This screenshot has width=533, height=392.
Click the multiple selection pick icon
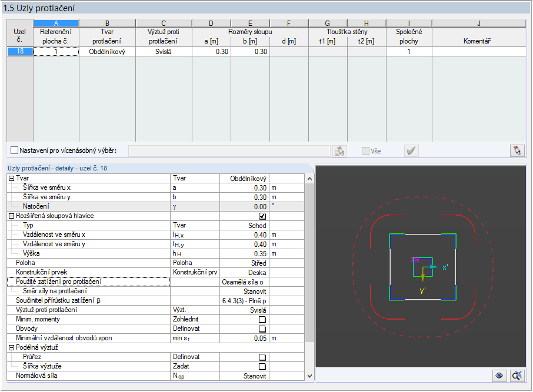[339, 151]
